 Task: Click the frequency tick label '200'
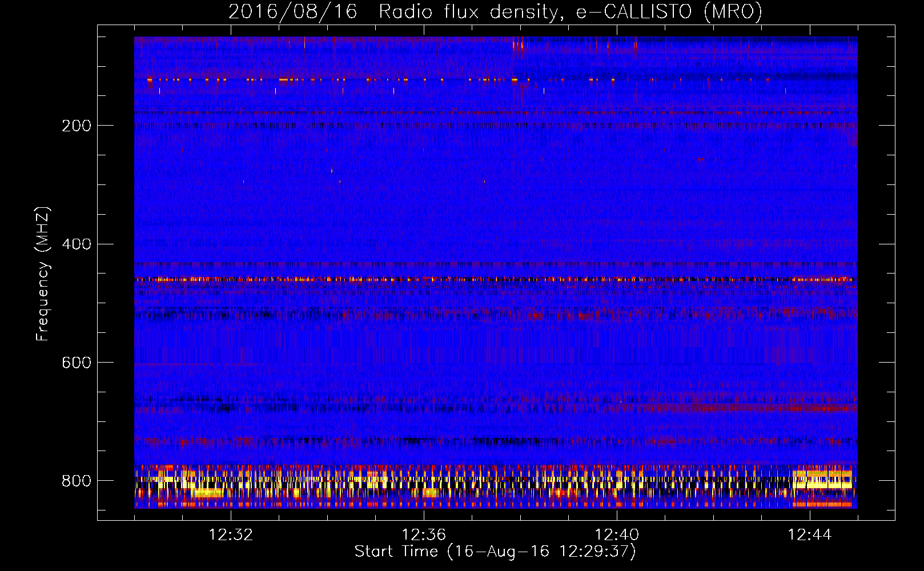click(x=77, y=126)
